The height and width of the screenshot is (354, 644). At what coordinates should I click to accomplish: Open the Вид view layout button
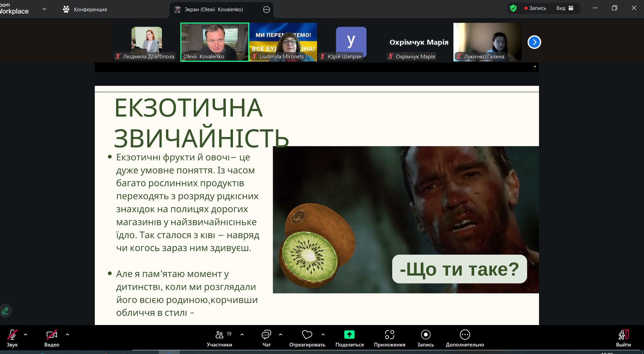click(x=565, y=8)
